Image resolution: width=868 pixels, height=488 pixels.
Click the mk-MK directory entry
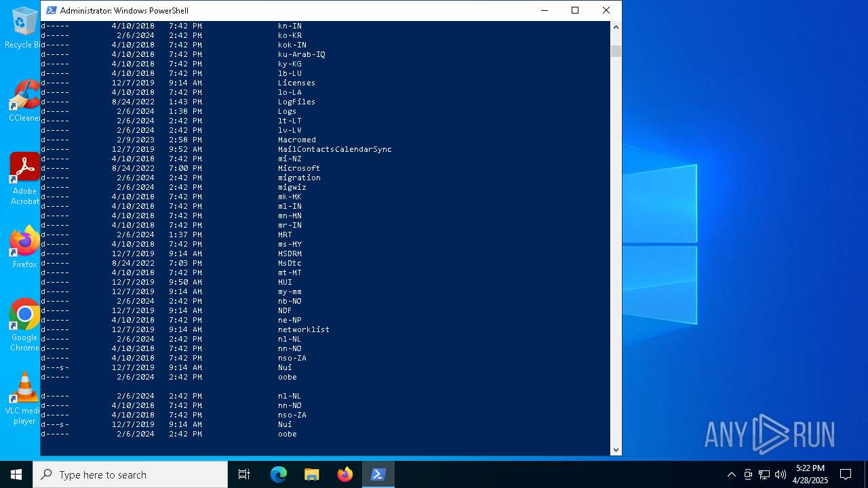point(290,197)
